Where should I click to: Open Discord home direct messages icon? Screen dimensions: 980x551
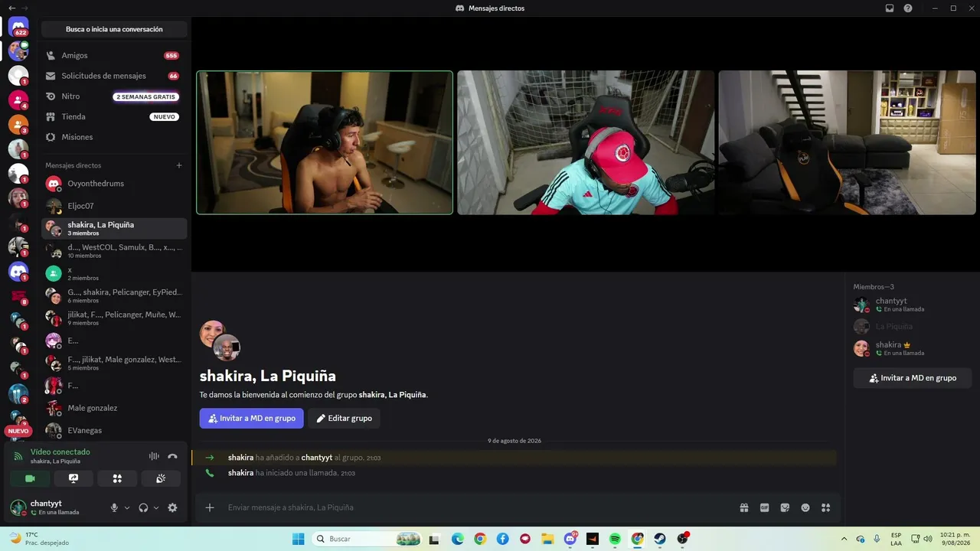pyautogui.click(x=18, y=27)
